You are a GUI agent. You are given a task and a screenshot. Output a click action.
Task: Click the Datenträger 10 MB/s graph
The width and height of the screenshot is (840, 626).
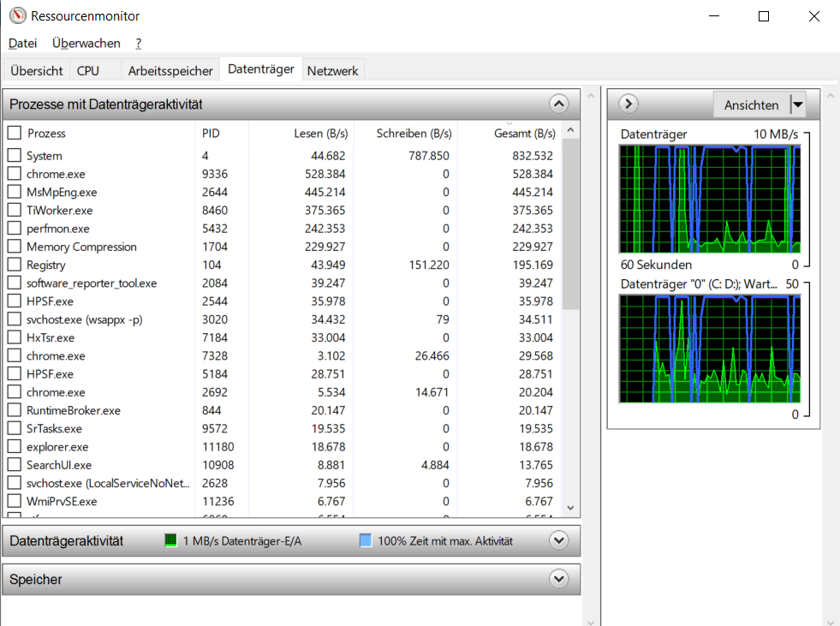[x=710, y=199]
